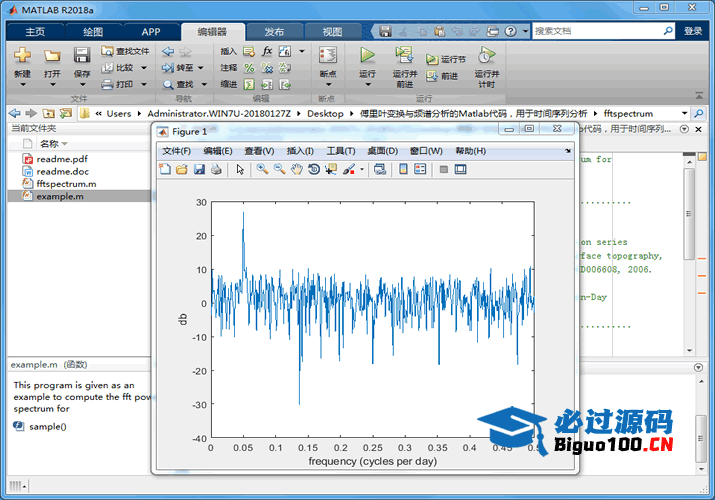Expand the Run button dropdown arrow
715x500 pixels.
(x=368, y=85)
